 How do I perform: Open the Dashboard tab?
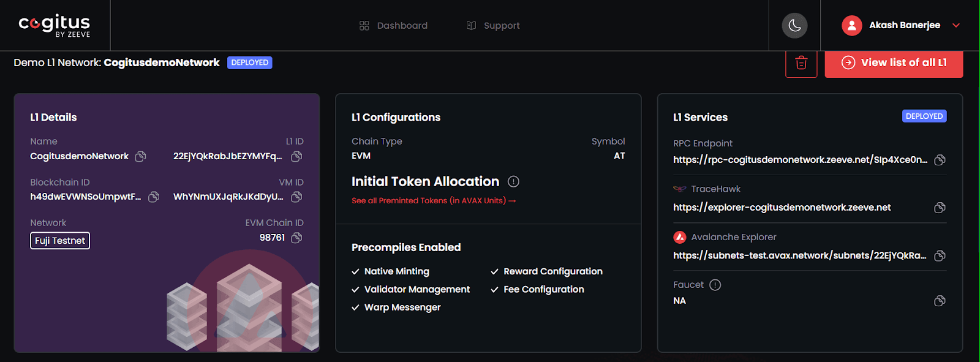393,26
